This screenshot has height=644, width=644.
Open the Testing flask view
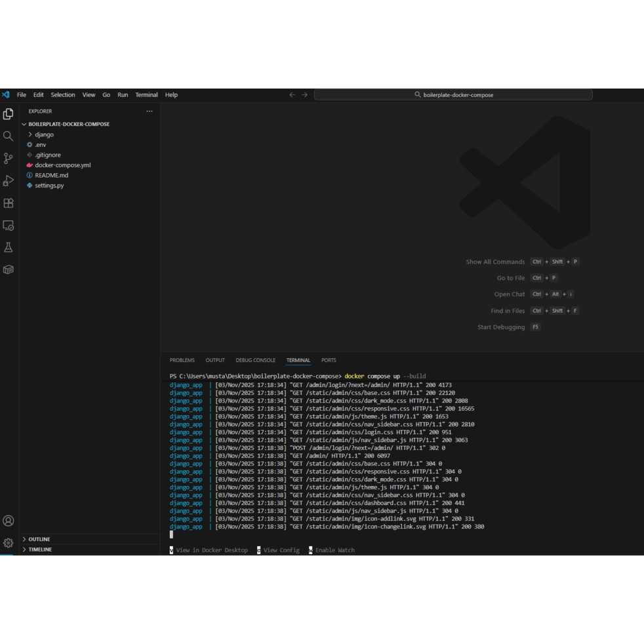(x=9, y=247)
